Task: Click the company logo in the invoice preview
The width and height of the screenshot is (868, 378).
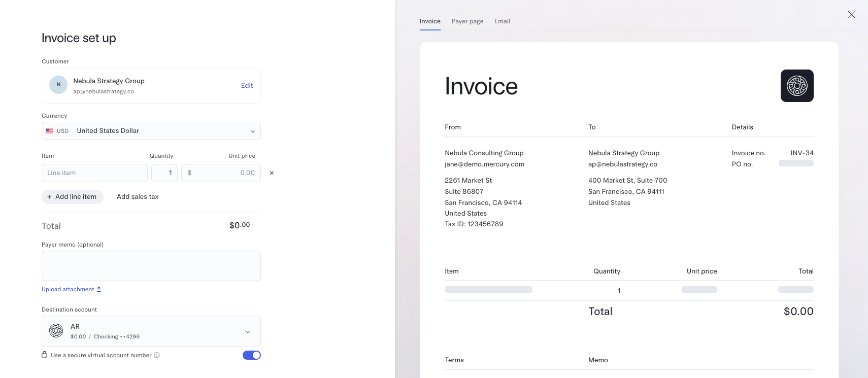Action: click(797, 86)
